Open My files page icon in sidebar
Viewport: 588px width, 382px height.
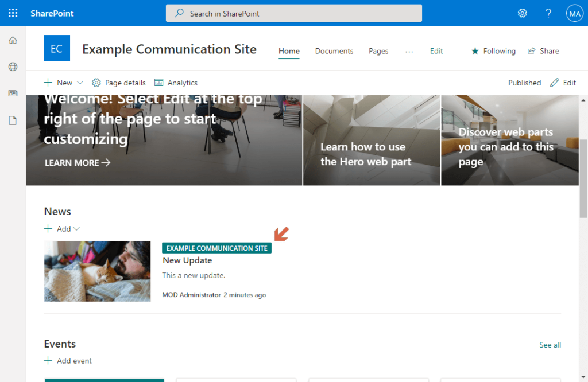(13, 120)
